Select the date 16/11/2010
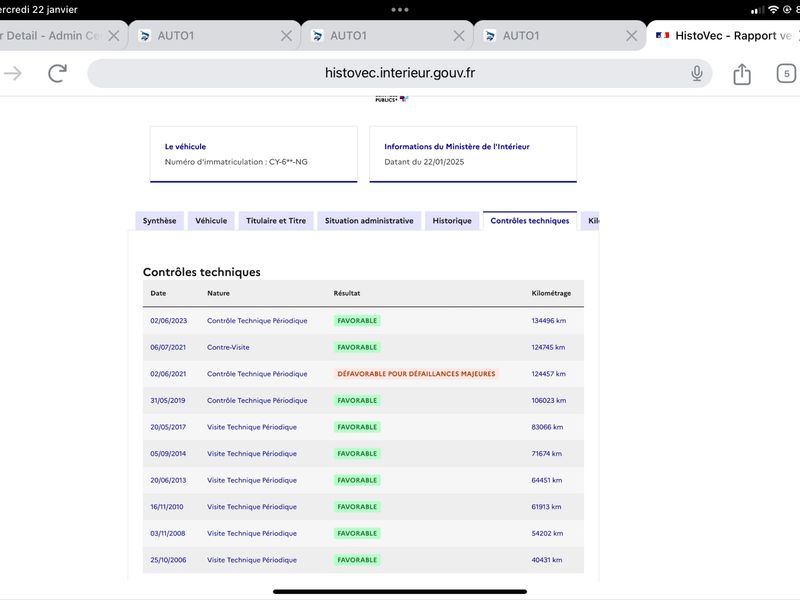Viewport: 800px width, 600px height. click(x=166, y=507)
